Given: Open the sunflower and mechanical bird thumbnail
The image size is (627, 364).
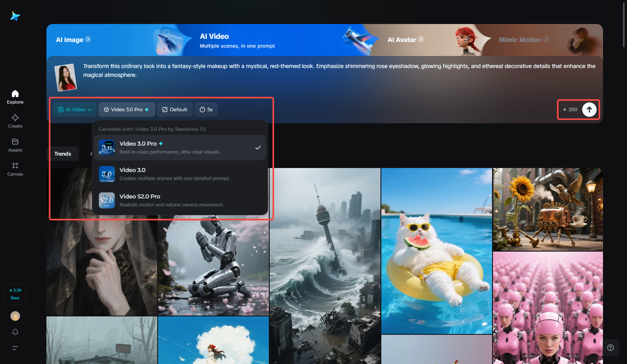Looking at the screenshot, I should pos(548,210).
